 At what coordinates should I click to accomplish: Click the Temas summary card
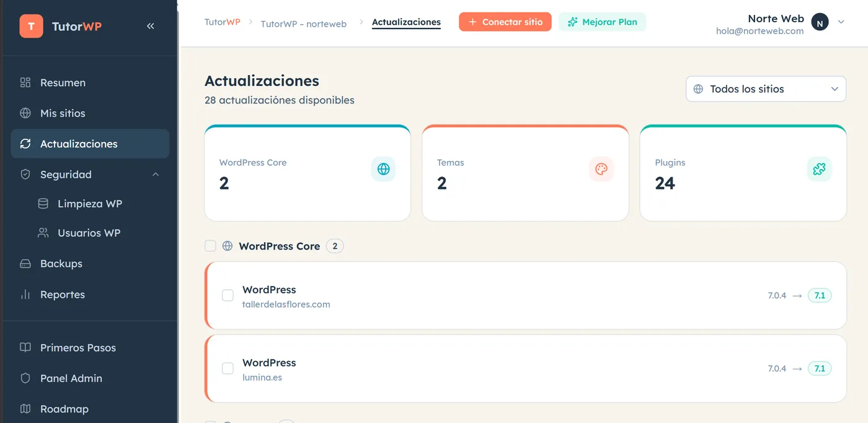coord(525,173)
